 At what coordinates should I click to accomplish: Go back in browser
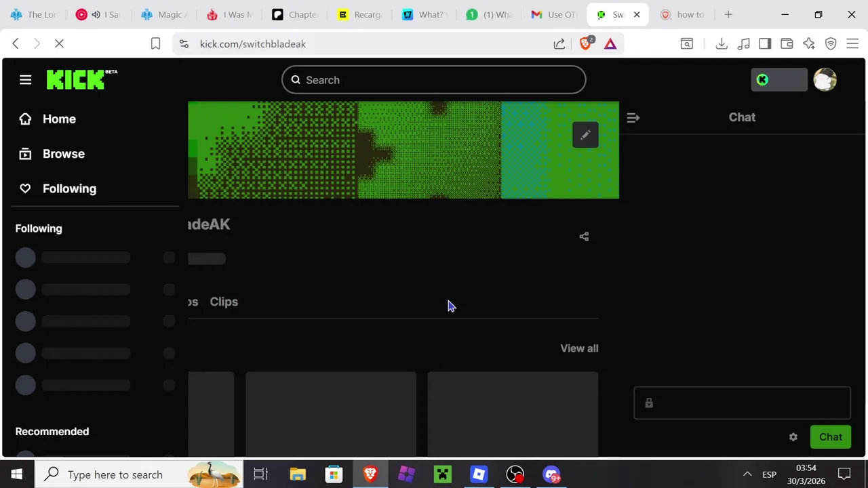click(16, 44)
